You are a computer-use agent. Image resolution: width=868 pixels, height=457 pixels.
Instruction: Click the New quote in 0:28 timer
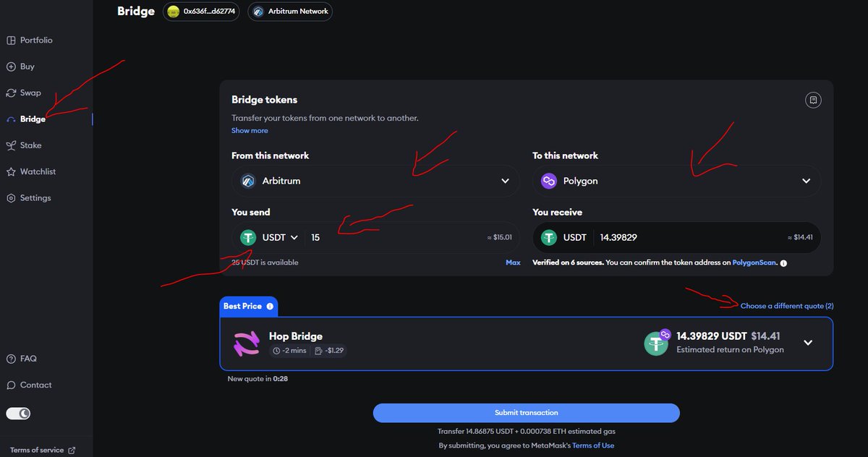click(258, 378)
